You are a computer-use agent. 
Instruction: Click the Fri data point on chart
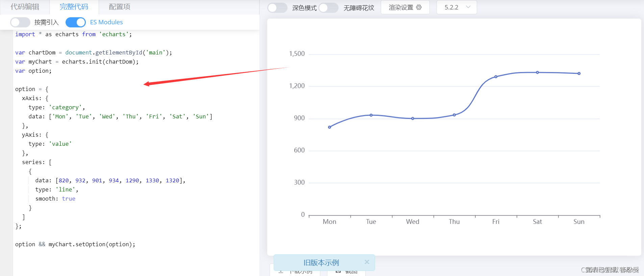[x=496, y=77]
